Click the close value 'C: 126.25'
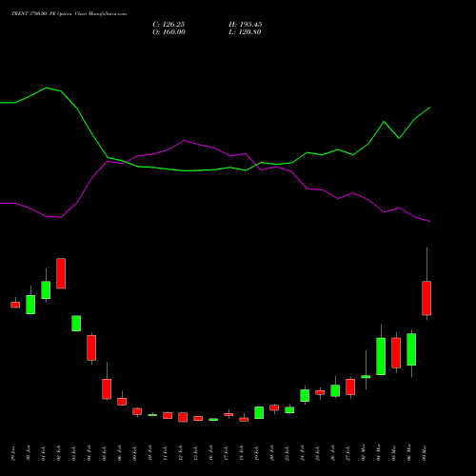Viewport: 476px width, 476px height. [169, 25]
